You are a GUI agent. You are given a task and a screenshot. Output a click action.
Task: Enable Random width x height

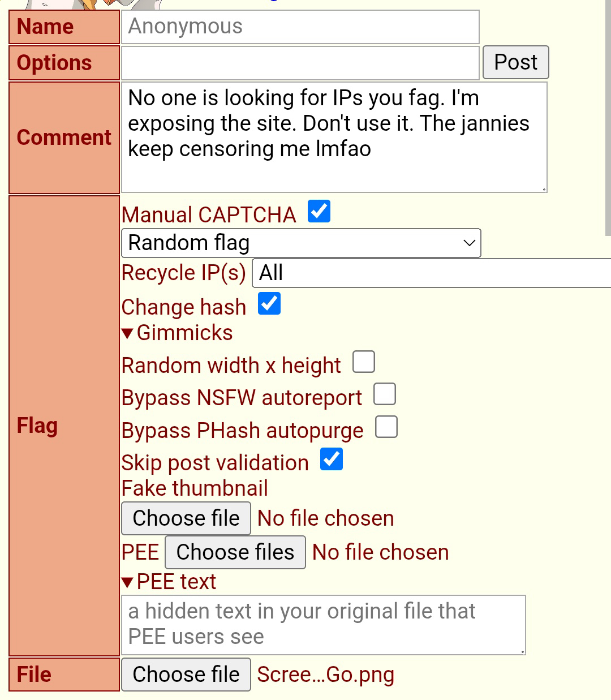[364, 362]
